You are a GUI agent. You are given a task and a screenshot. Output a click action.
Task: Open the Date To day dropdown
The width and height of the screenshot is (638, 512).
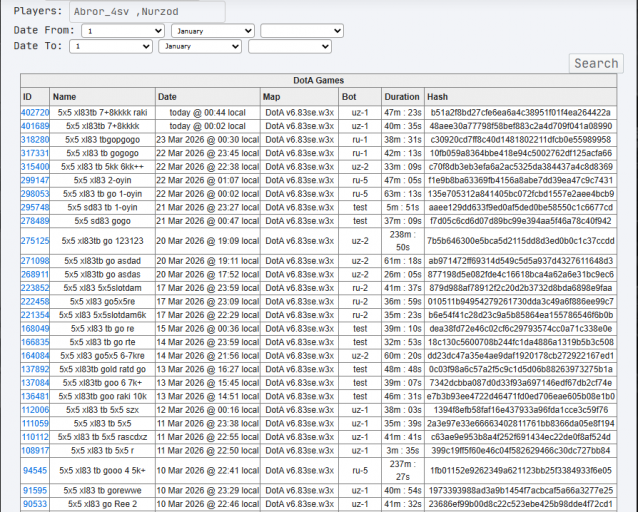[111, 46]
